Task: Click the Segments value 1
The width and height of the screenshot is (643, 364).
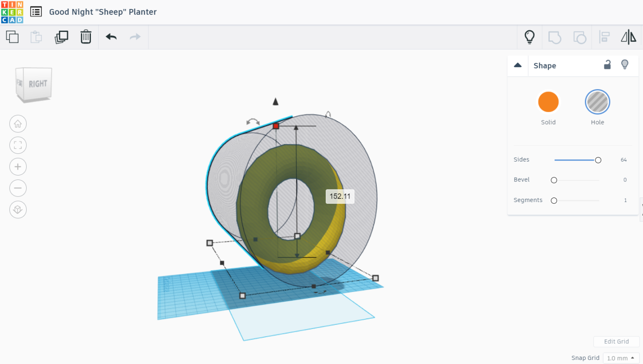Action: [x=625, y=200]
